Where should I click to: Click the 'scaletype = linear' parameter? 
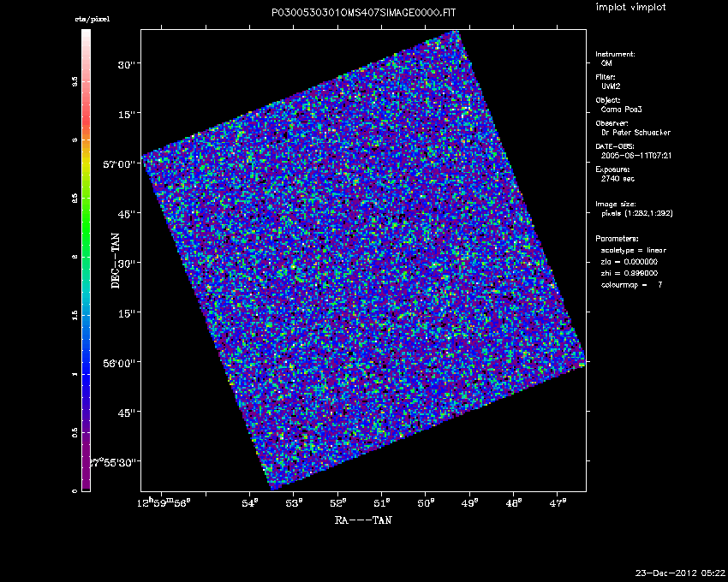[x=633, y=250]
